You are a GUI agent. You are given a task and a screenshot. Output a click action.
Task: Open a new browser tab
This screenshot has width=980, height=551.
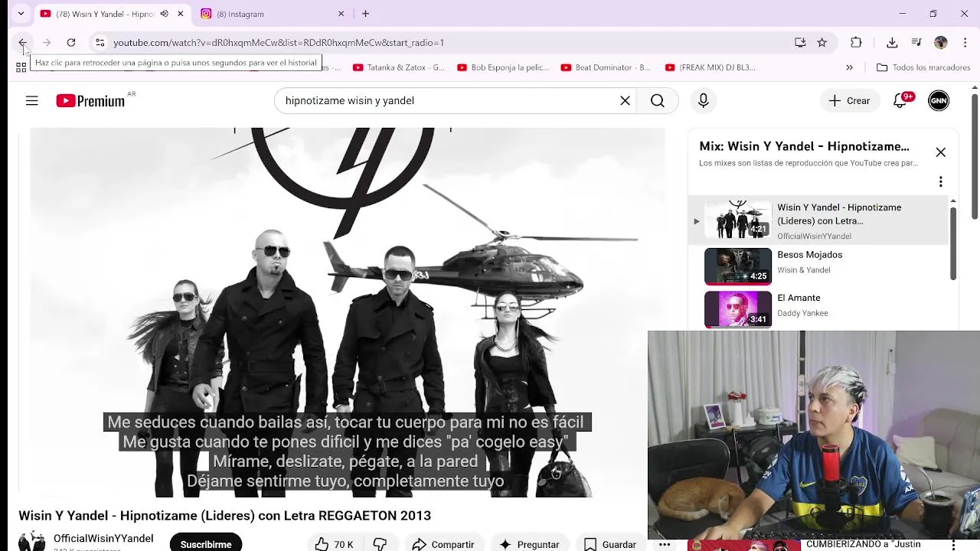pyautogui.click(x=365, y=14)
